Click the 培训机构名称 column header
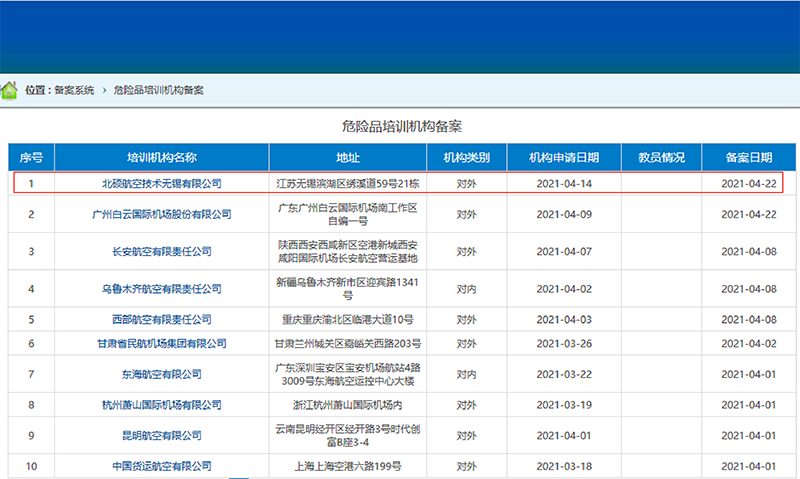Image resolution: width=800 pixels, height=479 pixels. click(162, 158)
